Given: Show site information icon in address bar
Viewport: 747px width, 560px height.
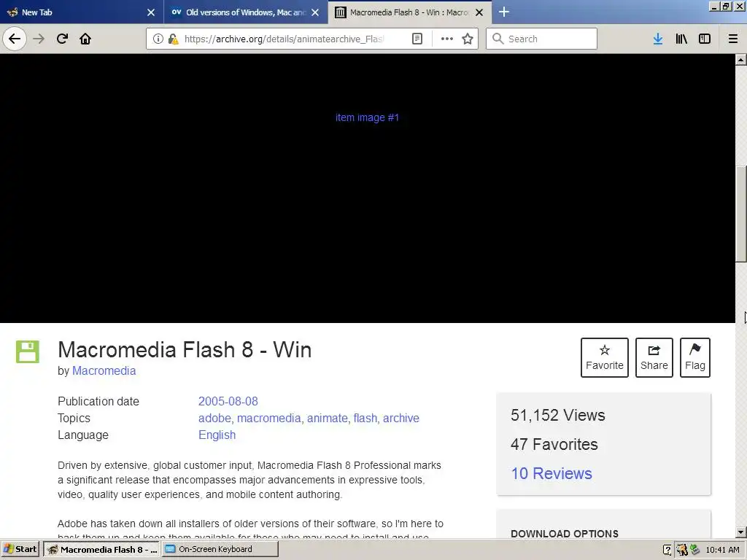Looking at the screenshot, I should (x=158, y=39).
